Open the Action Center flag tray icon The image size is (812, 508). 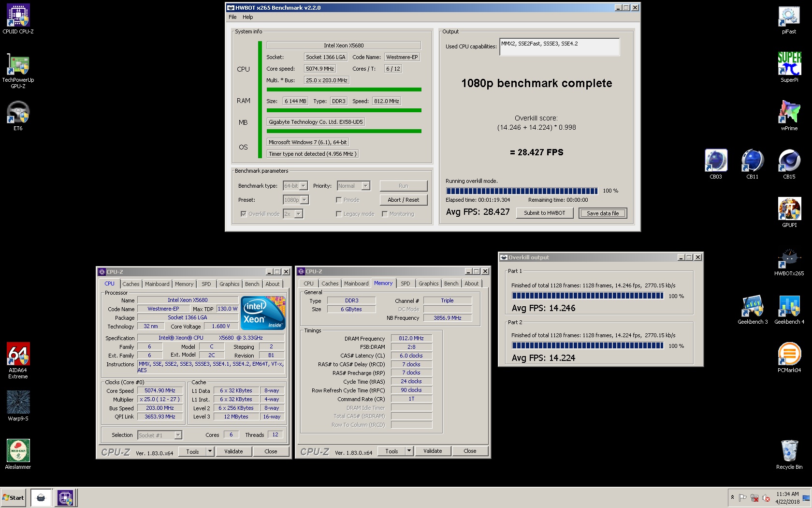(x=743, y=497)
